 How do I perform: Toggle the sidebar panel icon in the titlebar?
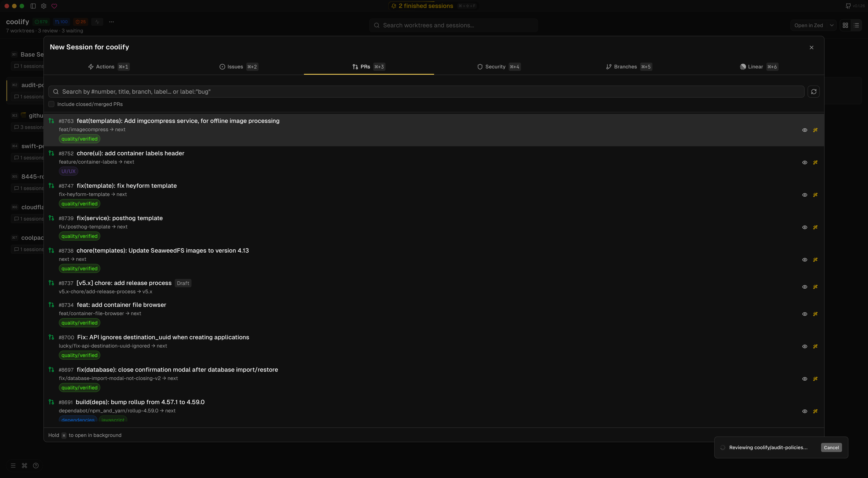pyautogui.click(x=33, y=6)
